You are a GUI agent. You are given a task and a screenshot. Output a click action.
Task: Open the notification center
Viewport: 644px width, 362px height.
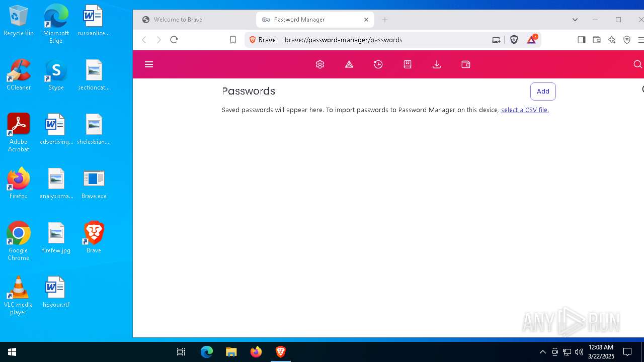[627, 352]
